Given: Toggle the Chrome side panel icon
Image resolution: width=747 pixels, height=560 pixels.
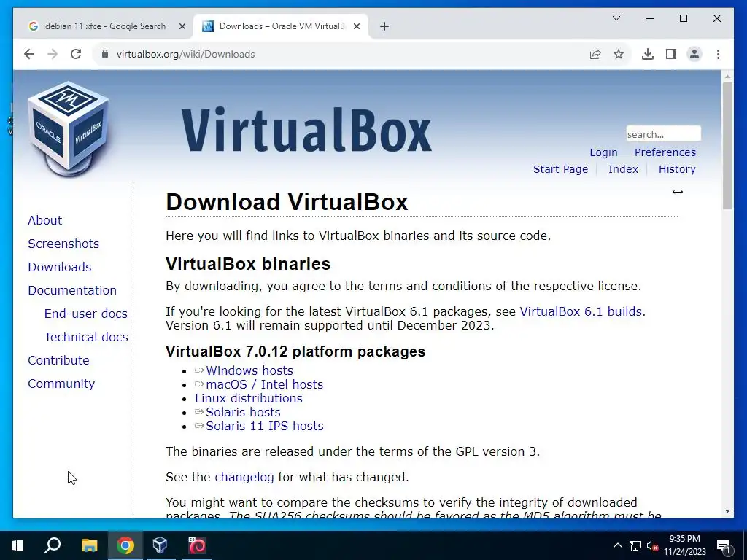Looking at the screenshot, I should point(671,54).
